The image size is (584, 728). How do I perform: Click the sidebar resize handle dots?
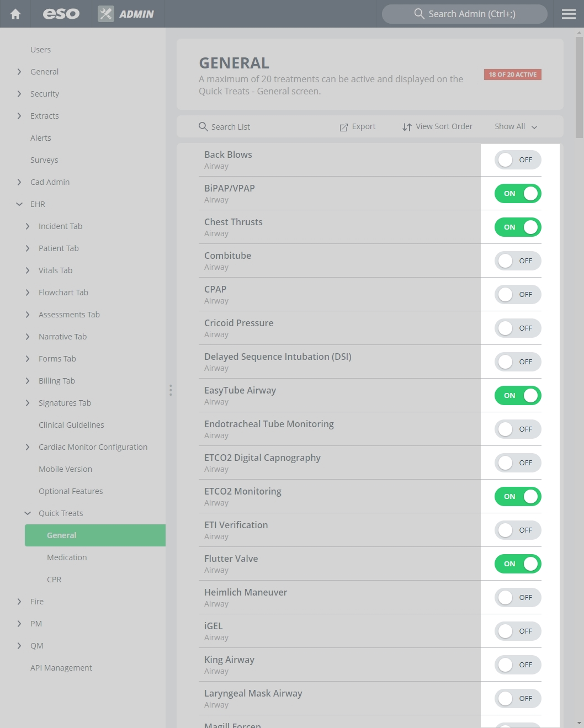(x=171, y=390)
